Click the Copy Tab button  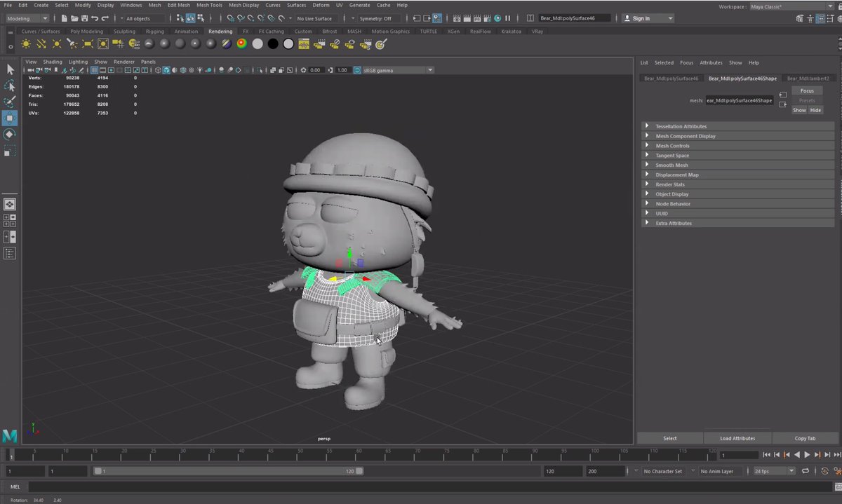[805, 438]
